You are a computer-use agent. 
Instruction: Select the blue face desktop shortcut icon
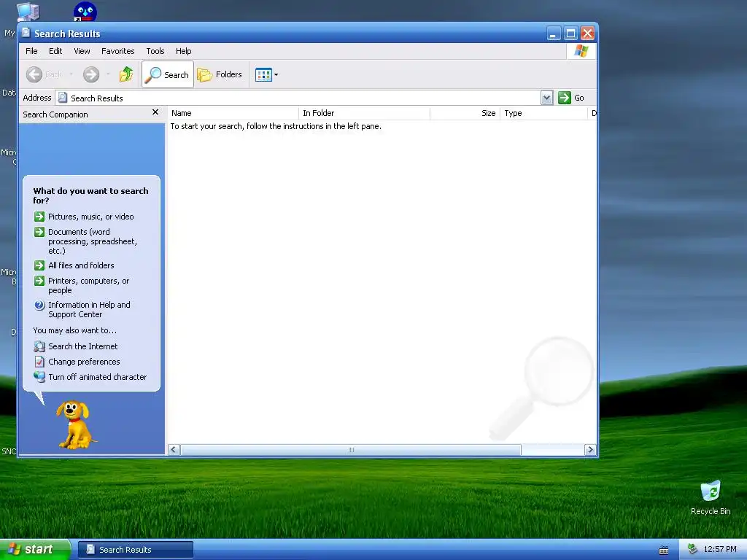coord(85,12)
